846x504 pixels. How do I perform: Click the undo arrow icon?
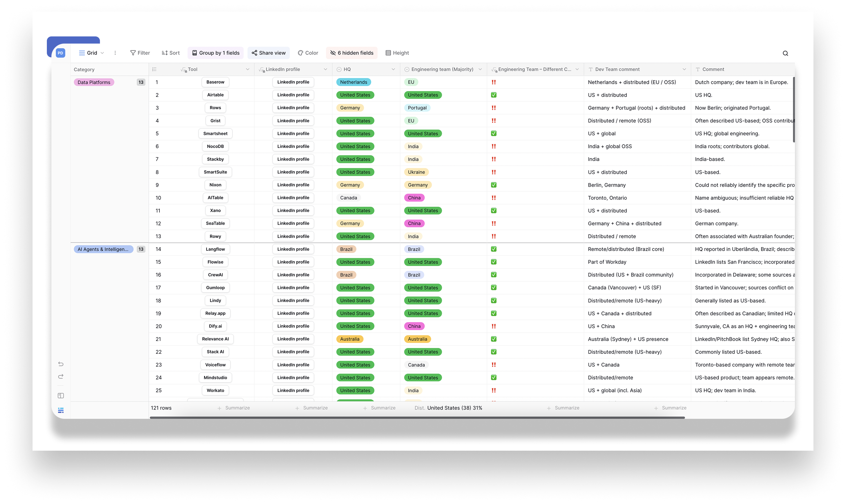point(61,364)
